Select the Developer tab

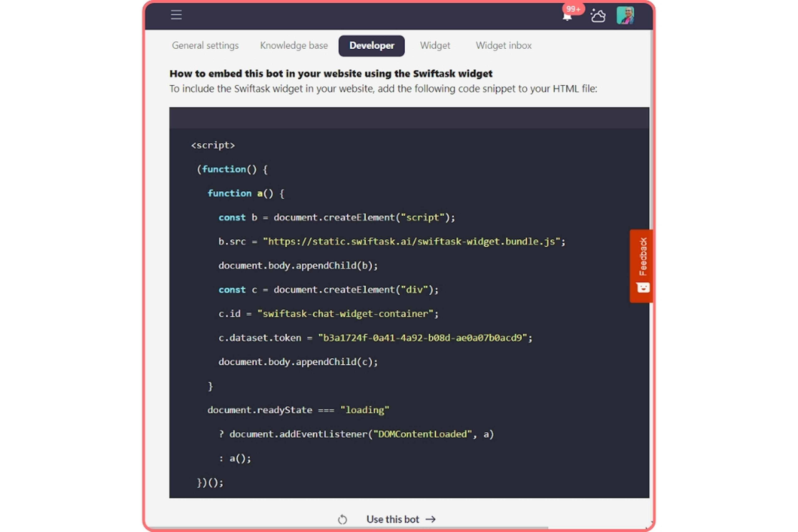point(371,45)
